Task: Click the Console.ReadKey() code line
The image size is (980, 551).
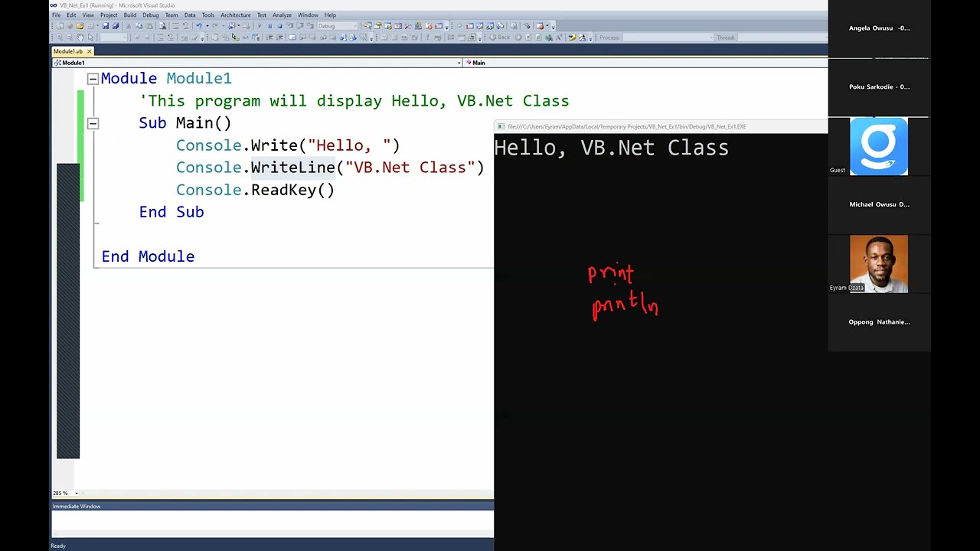Action: coord(255,190)
